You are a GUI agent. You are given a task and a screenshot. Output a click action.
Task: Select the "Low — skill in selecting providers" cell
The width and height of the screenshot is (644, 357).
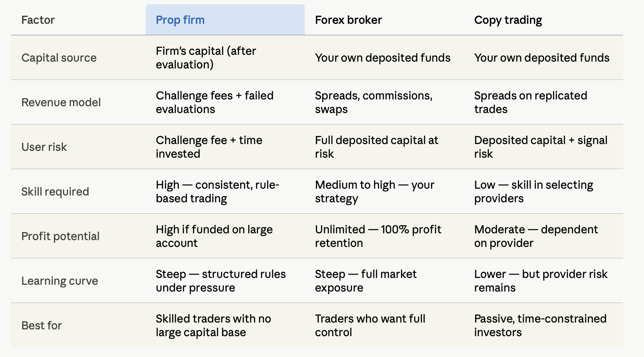coord(533,192)
